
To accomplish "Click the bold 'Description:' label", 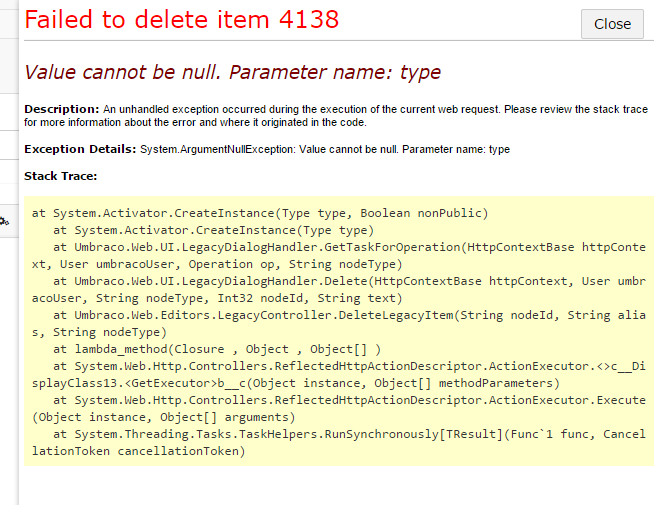I will point(61,108).
